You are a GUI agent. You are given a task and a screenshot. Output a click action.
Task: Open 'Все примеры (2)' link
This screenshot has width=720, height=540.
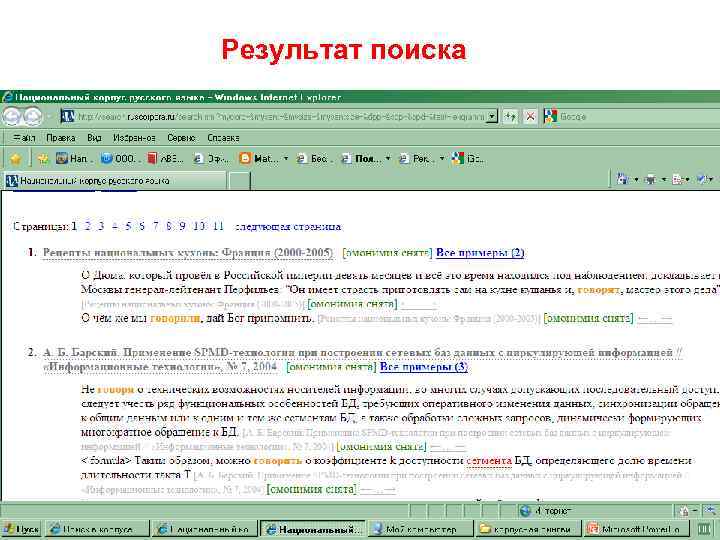click(x=480, y=253)
